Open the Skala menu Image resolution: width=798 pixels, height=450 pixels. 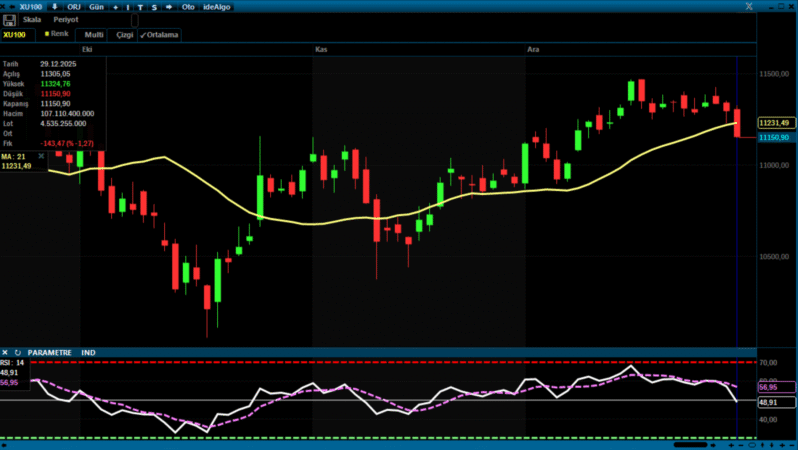click(x=32, y=20)
